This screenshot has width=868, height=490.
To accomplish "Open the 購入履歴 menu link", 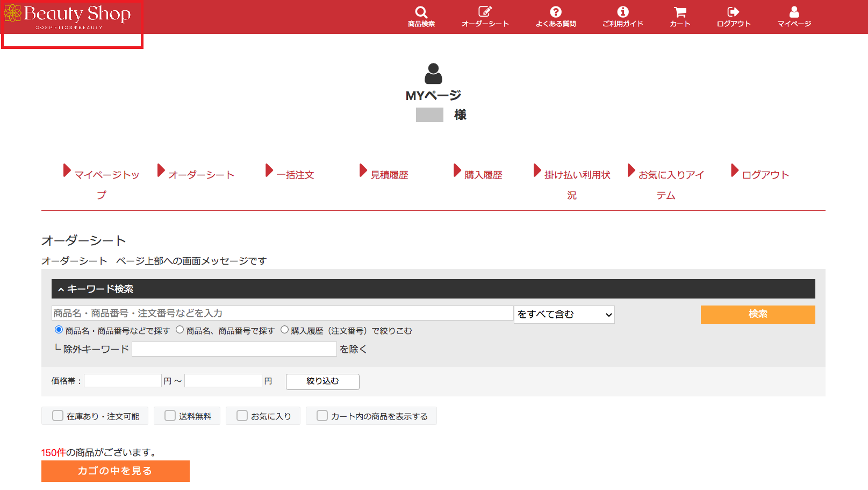I will click(x=483, y=175).
